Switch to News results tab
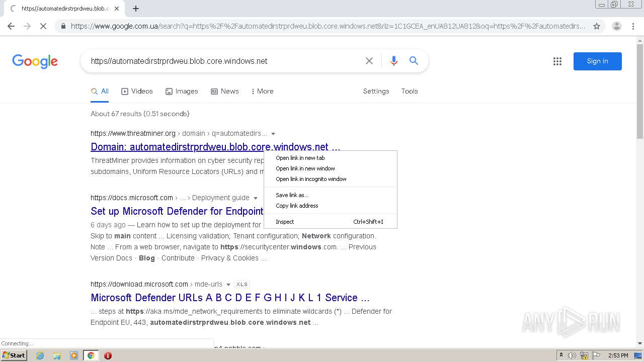This screenshot has width=644, height=362. [x=224, y=92]
